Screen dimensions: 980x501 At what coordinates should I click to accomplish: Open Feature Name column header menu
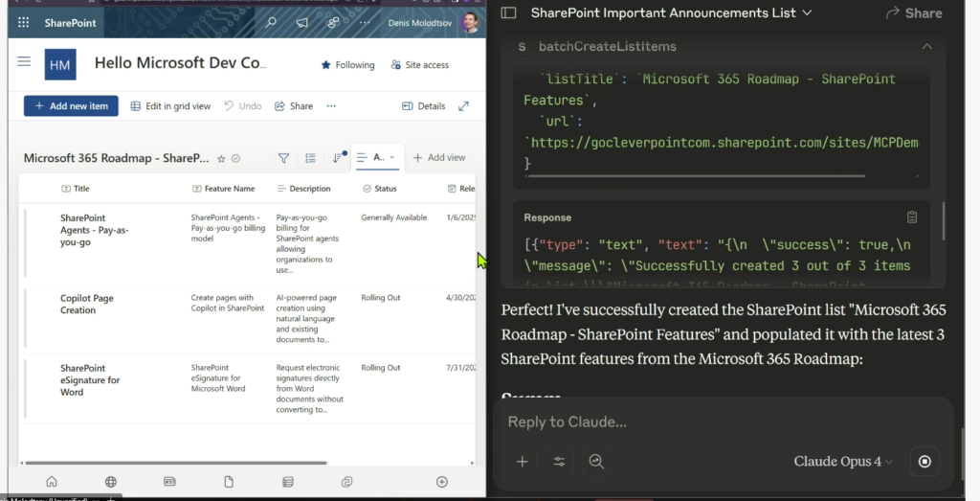pyautogui.click(x=224, y=189)
